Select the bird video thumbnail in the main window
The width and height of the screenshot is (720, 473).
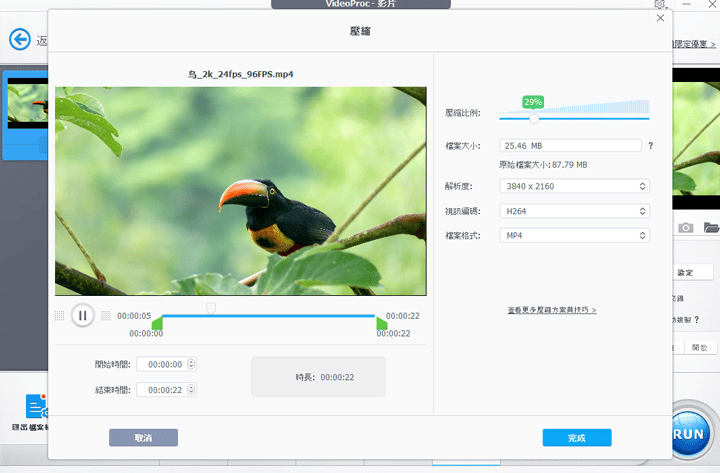pos(28,103)
